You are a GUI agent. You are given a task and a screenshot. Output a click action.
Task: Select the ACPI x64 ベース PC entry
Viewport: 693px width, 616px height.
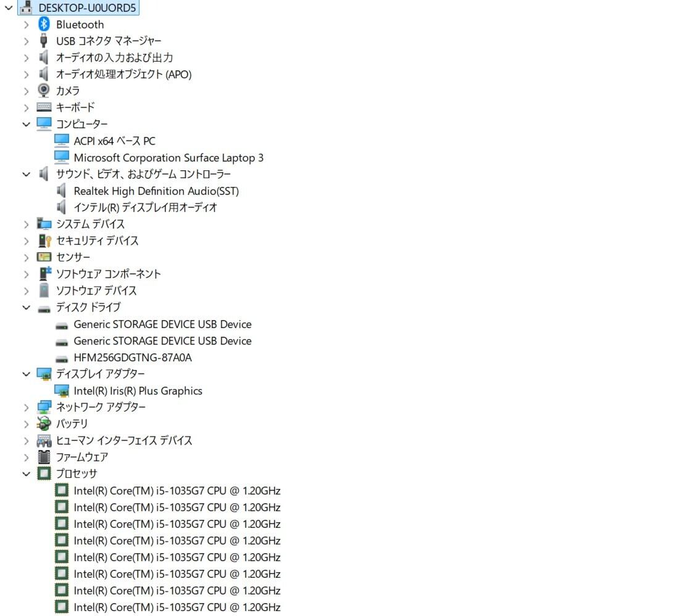pos(114,141)
